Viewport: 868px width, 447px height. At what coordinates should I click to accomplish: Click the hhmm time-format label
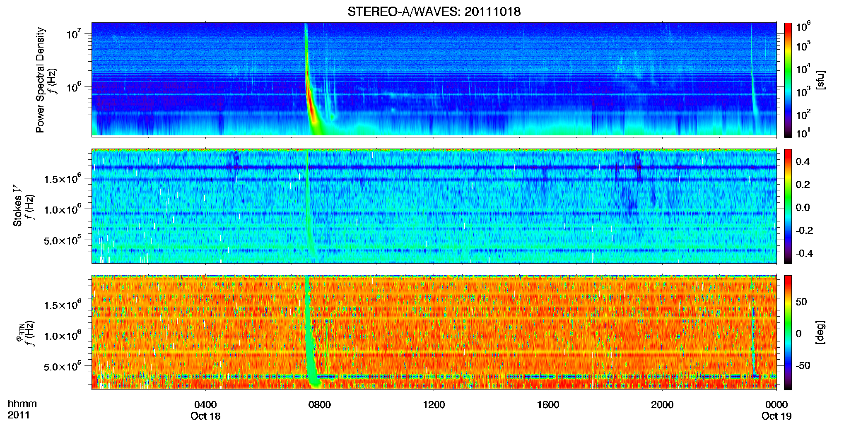tap(22, 404)
